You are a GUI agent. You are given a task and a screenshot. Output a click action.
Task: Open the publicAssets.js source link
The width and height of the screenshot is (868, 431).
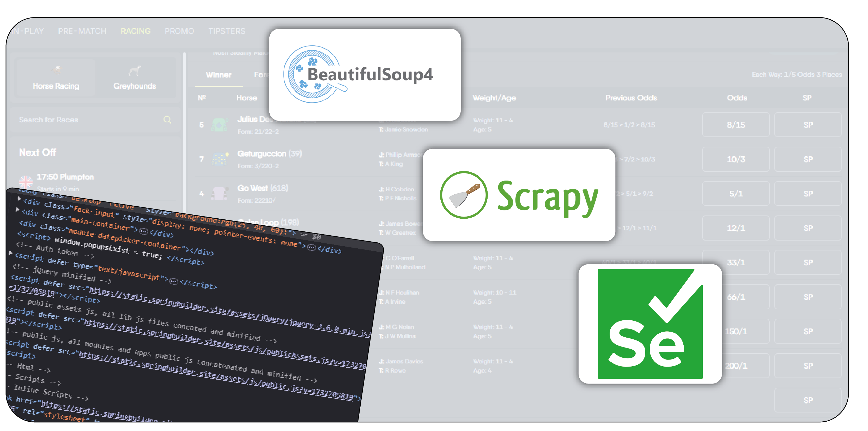tap(225, 344)
